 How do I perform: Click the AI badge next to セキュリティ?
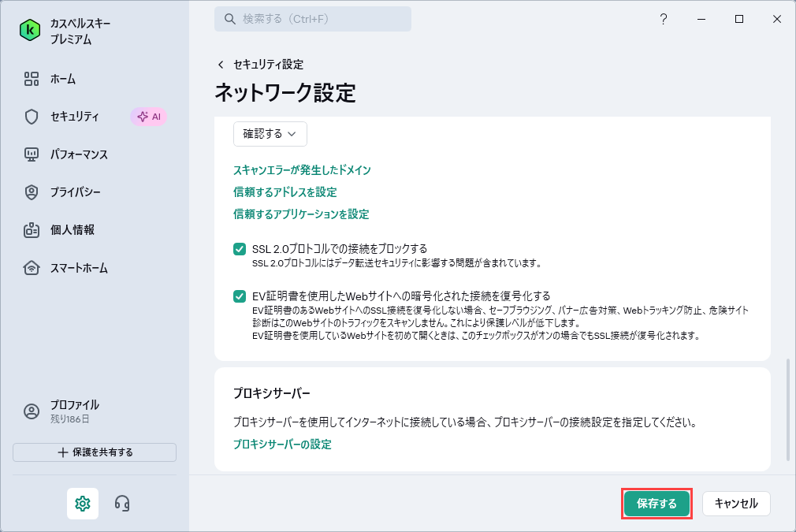pyautogui.click(x=149, y=117)
